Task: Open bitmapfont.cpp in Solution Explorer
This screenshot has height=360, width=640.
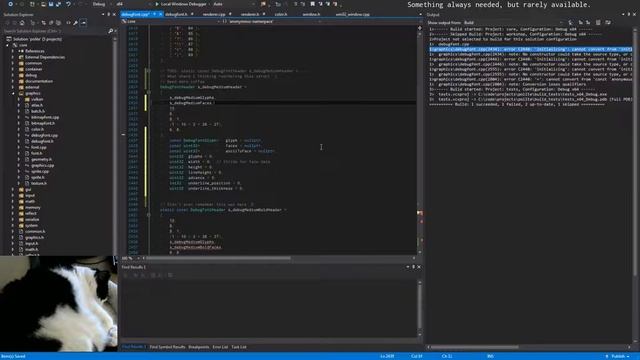Action: 45,117
